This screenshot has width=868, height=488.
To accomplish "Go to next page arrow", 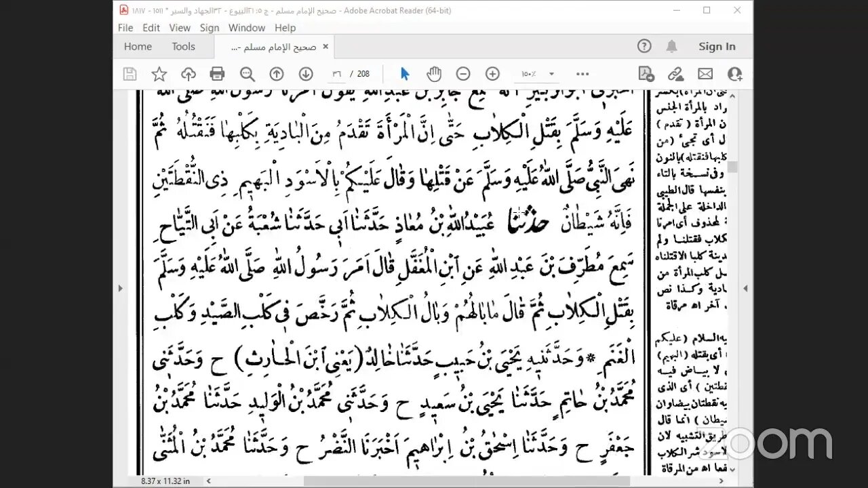I will point(306,74).
